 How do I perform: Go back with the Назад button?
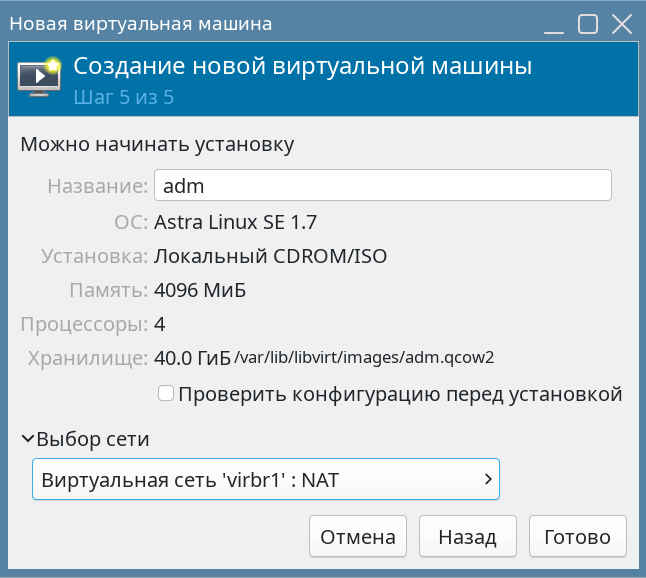click(467, 537)
